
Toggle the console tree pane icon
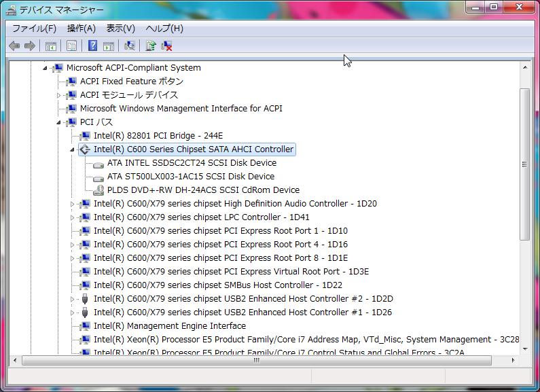tap(51, 46)
